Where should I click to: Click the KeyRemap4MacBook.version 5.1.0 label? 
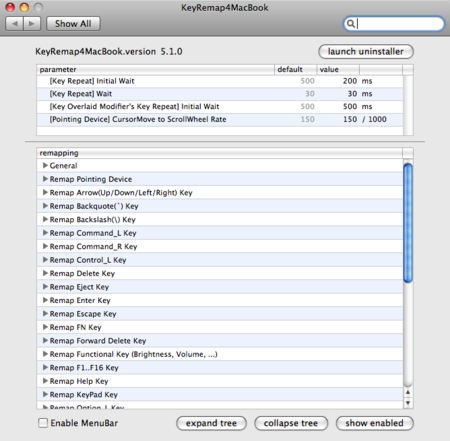(109, 52)
